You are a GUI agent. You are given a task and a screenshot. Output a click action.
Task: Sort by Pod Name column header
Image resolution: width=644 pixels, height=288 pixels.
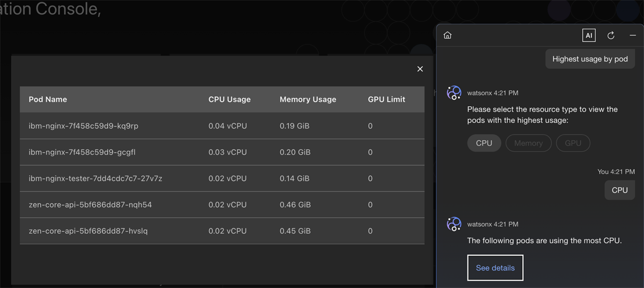(48, 99)
